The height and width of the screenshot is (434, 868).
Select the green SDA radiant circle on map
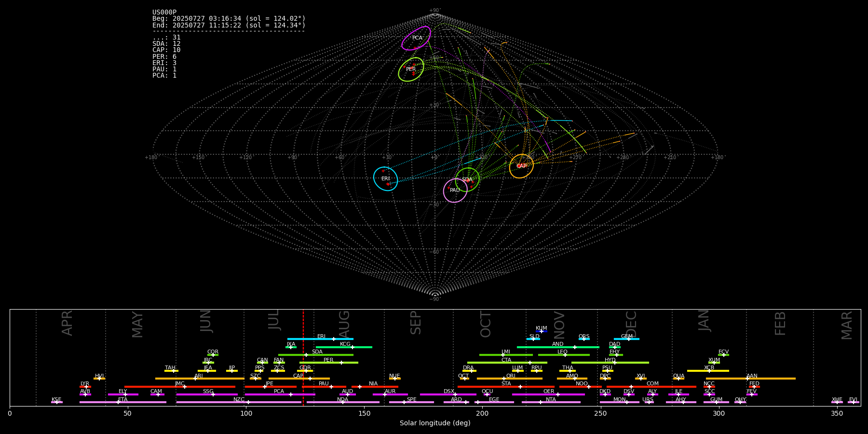tap(467, 180)
